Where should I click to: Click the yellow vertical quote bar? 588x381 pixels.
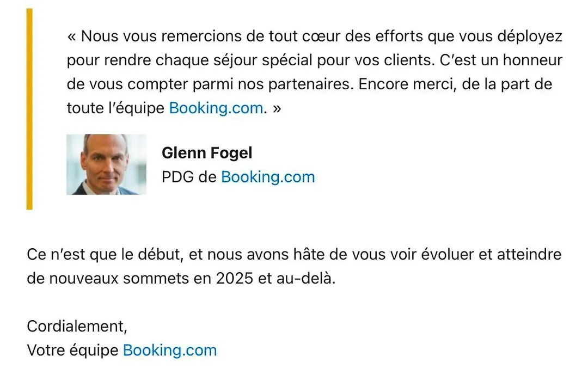(29, 109)
